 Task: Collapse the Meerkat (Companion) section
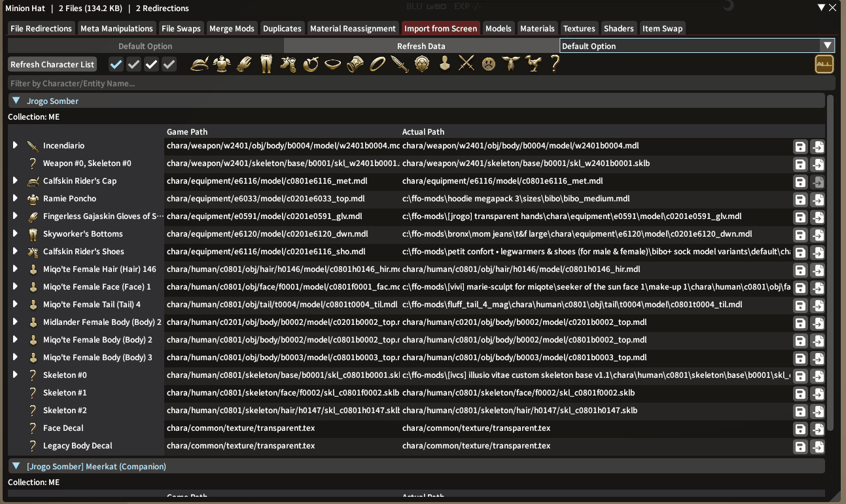pos(16,466)
